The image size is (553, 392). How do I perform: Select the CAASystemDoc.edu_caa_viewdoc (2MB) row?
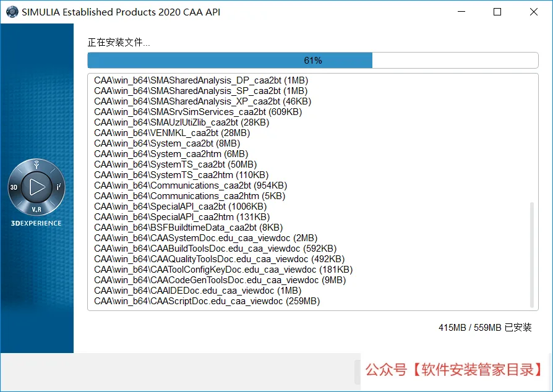[x=205, y=238]
